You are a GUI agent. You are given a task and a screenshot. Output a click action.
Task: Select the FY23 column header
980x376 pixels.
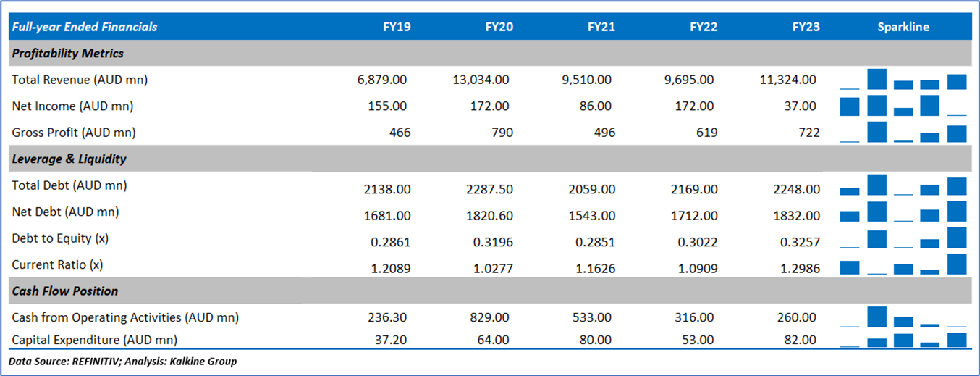(806, 27)
